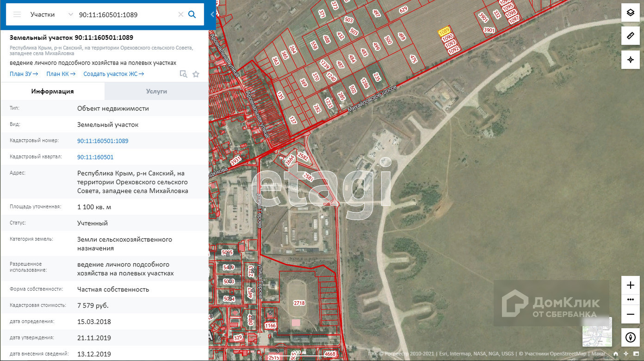Click the Вид value Земельный участок
The image size is (644, 361).
[108, 124]
